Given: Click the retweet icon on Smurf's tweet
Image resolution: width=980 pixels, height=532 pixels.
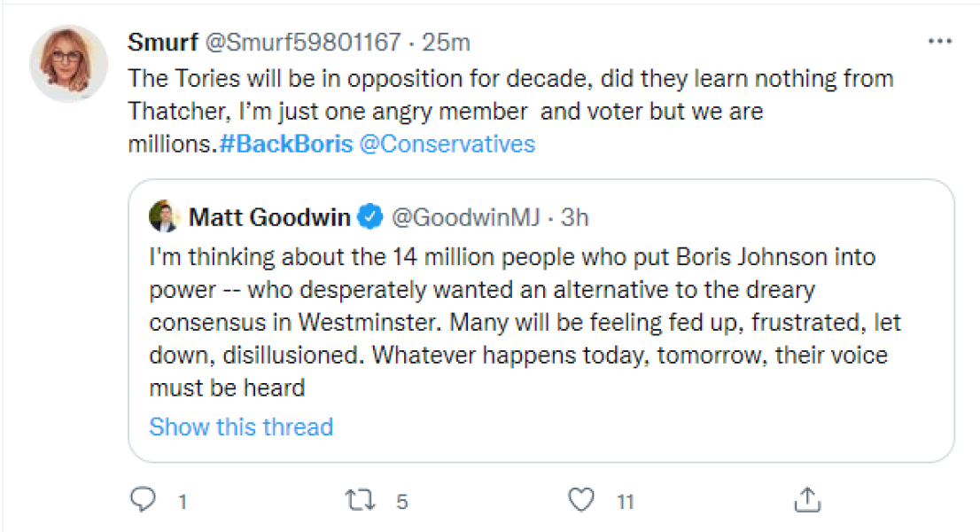Looking at the screenshot, I should pyautogui.click(x=360, y=500).
